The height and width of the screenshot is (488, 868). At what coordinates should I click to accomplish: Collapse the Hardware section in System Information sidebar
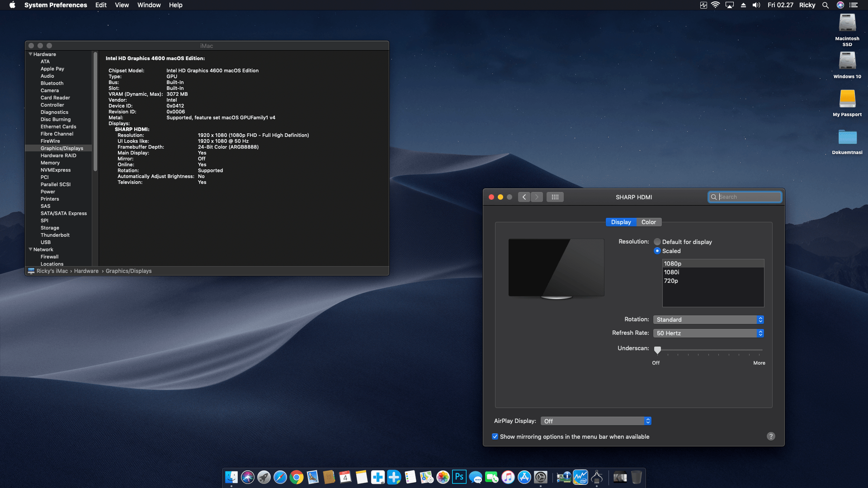[x=30, y=54]
